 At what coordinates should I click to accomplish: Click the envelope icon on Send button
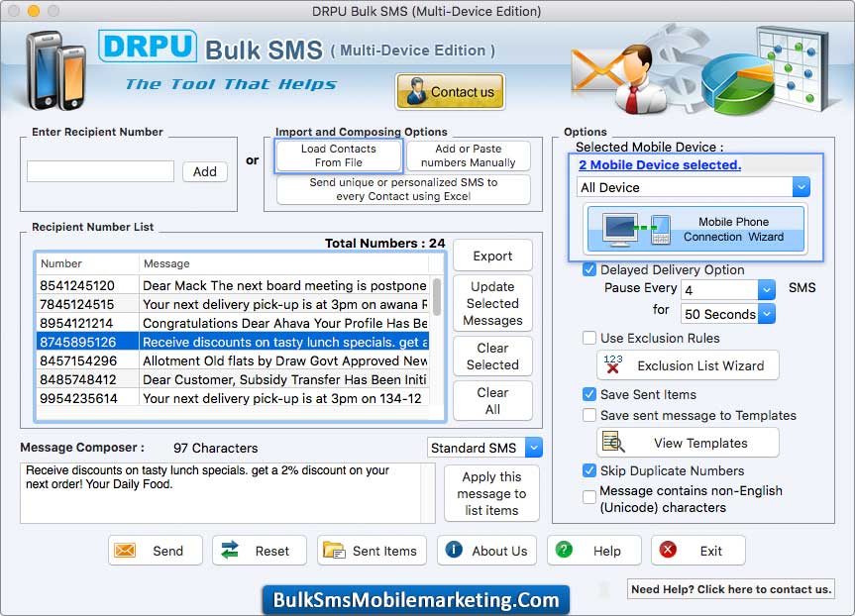125,550
